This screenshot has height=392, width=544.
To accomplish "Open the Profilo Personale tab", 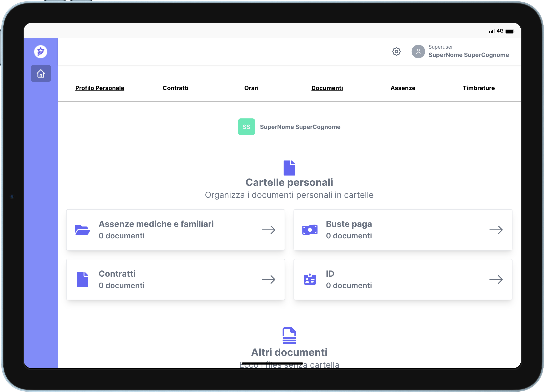I will (100, 88).
